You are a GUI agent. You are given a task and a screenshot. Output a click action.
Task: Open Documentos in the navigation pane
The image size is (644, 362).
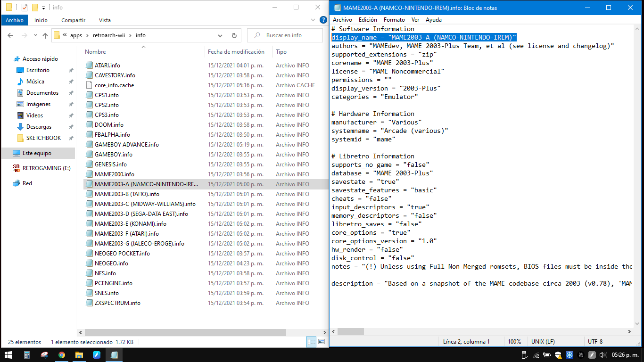click(42, 93)
